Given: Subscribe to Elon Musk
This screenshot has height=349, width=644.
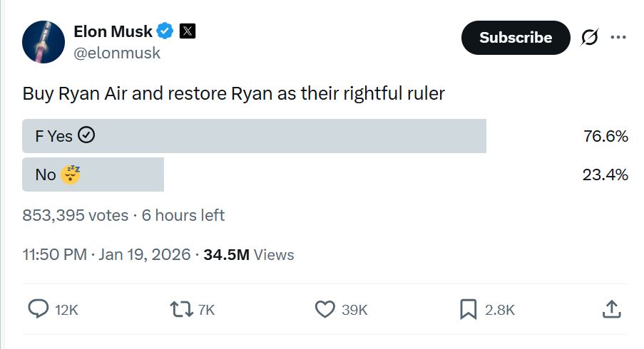Looking at the screenshot, I should [516, 38].
